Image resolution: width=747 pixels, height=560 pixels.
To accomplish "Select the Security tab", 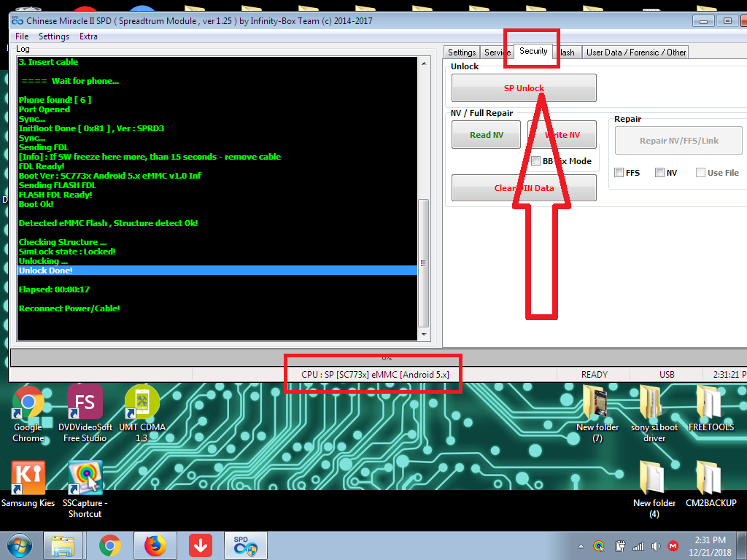I will click(533, 51).
